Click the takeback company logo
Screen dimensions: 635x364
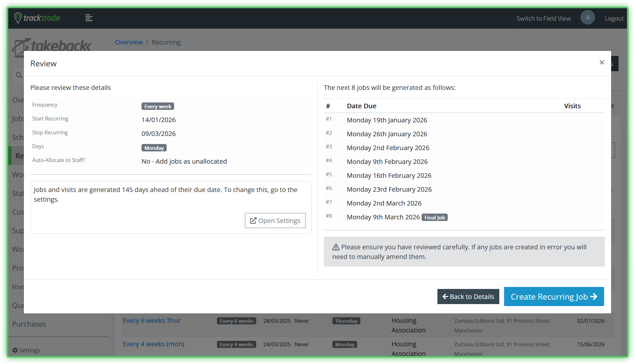click(52, 46)
